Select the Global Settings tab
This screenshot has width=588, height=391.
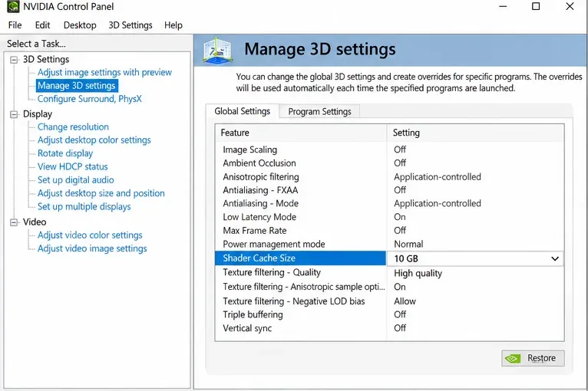(x=243, y=111)
